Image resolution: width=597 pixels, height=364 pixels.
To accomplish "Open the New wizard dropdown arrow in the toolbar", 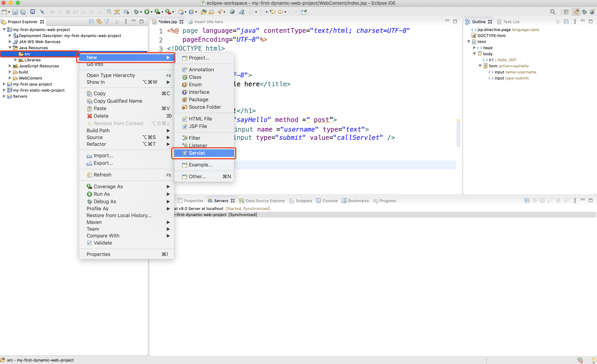I will coord(9,12).
